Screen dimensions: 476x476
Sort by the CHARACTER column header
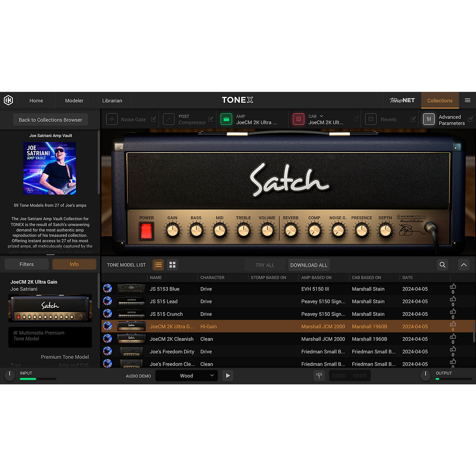coord(212,278)
